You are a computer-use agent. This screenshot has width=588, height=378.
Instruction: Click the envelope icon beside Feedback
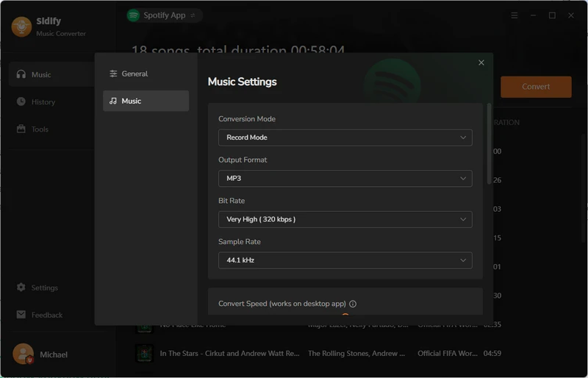point(21,315)
